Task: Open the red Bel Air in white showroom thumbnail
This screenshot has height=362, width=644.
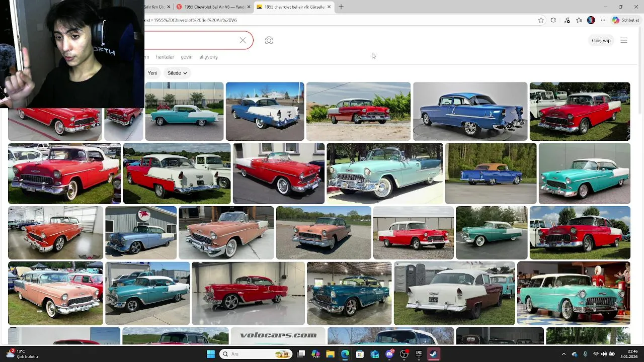Action: [x=248, y=293]
